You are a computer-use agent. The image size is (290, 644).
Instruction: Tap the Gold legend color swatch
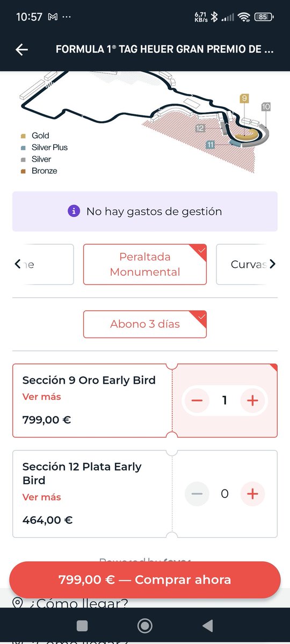tap(23, 136)
